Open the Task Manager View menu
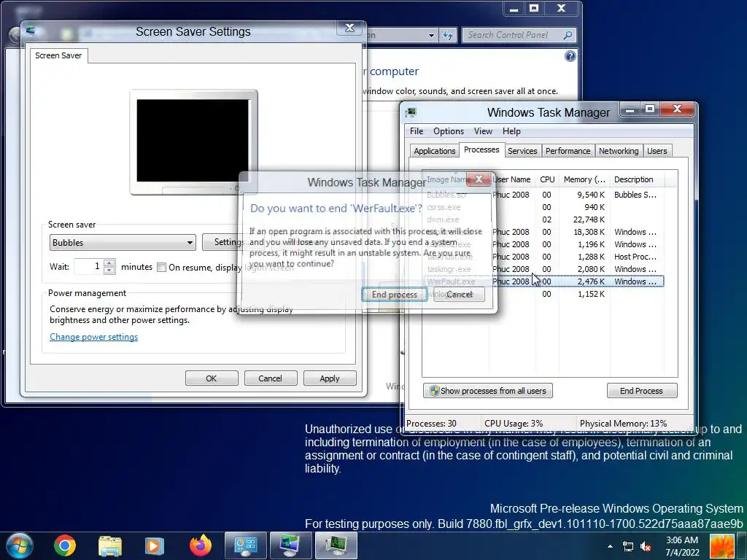Viewport: 747px width, 560px height. tap(483, 131)
